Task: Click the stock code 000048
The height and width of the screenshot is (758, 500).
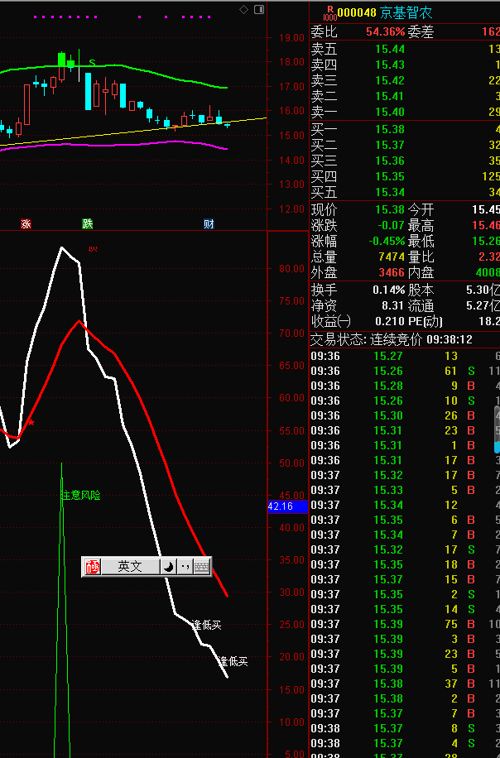Action: (357, 13)
